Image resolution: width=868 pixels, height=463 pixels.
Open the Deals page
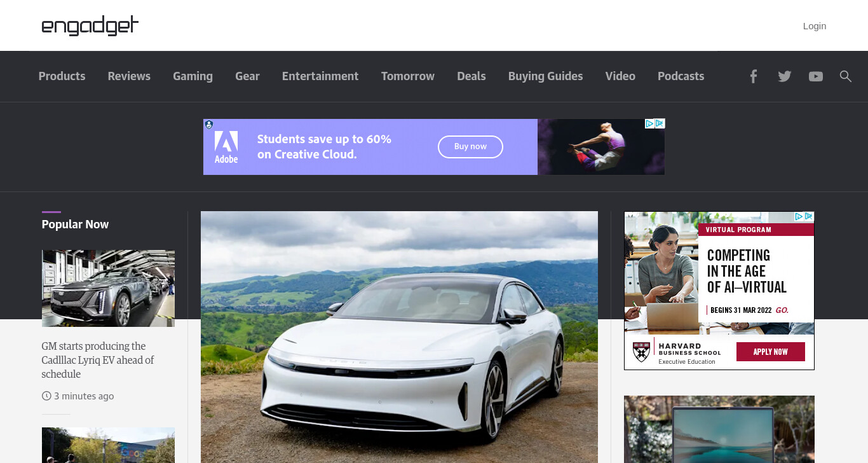coord(471,76)
